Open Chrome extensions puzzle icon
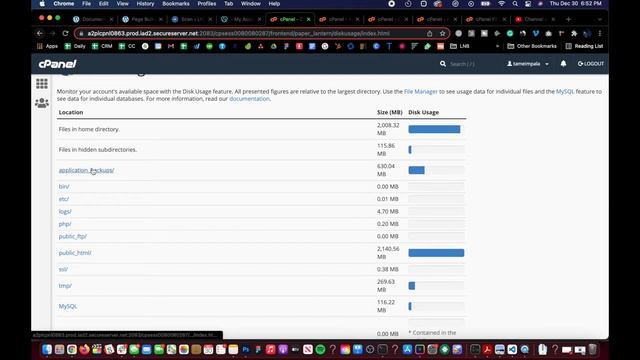The image size is (640, 360). 574,33
